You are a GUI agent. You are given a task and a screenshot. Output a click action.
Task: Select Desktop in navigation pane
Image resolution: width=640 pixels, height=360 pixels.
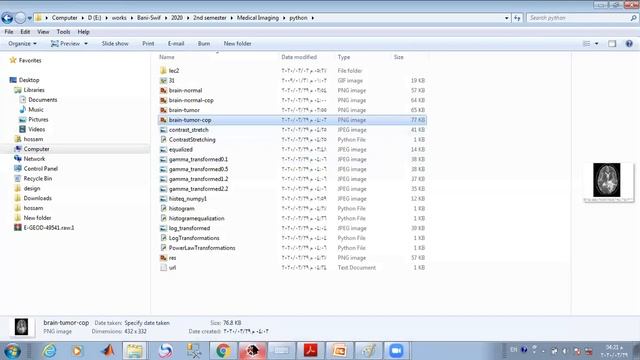(x=29, y=80)
